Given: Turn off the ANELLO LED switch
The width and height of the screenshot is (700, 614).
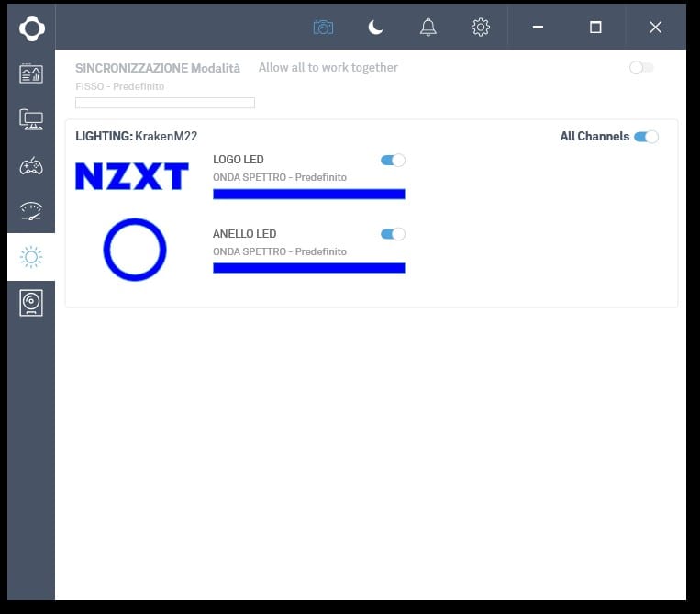Looking at the screenshot, I should tap(393, 234).
